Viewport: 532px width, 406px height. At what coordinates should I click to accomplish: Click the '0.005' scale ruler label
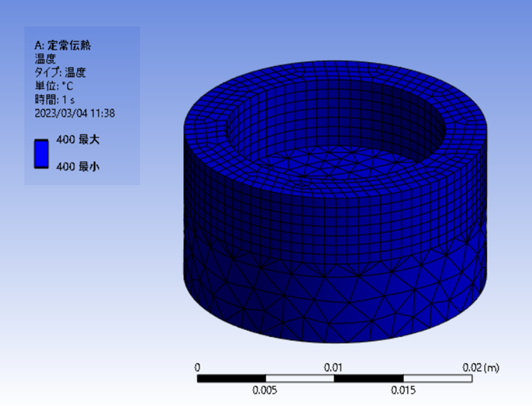[265, 390]
